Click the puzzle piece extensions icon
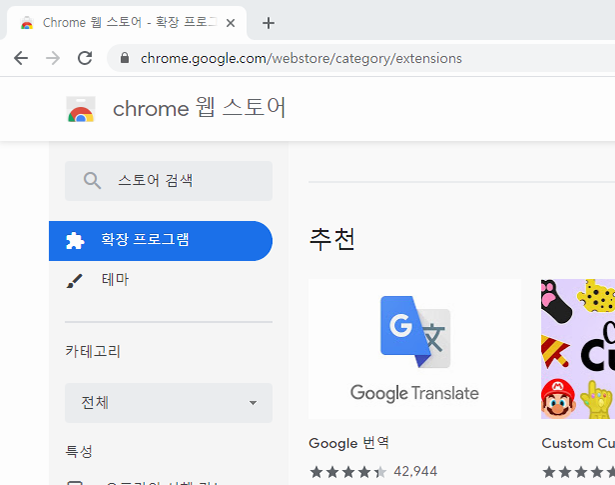The height and width of the screenshot is (485, 615). click(x=75, y=241)
